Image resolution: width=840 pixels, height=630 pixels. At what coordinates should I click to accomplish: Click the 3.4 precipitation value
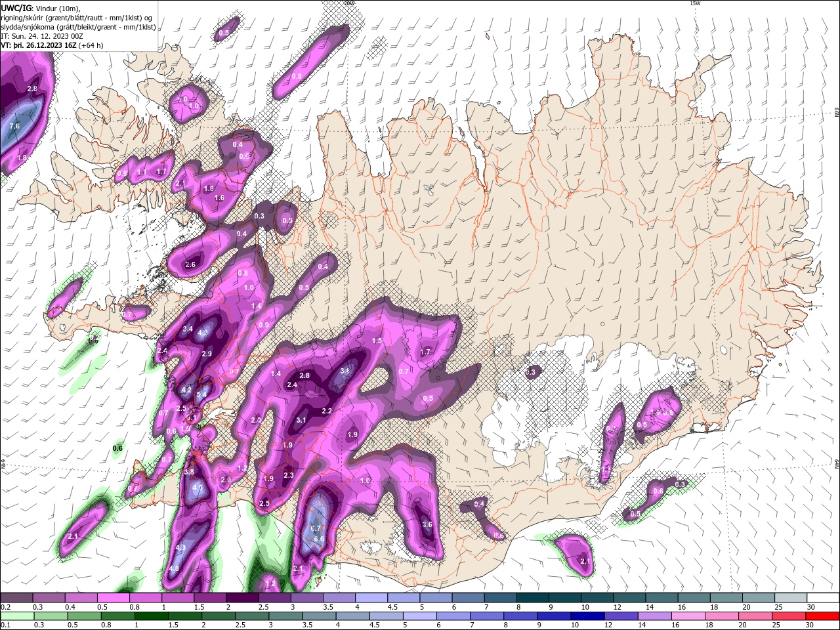pos(188,329)
